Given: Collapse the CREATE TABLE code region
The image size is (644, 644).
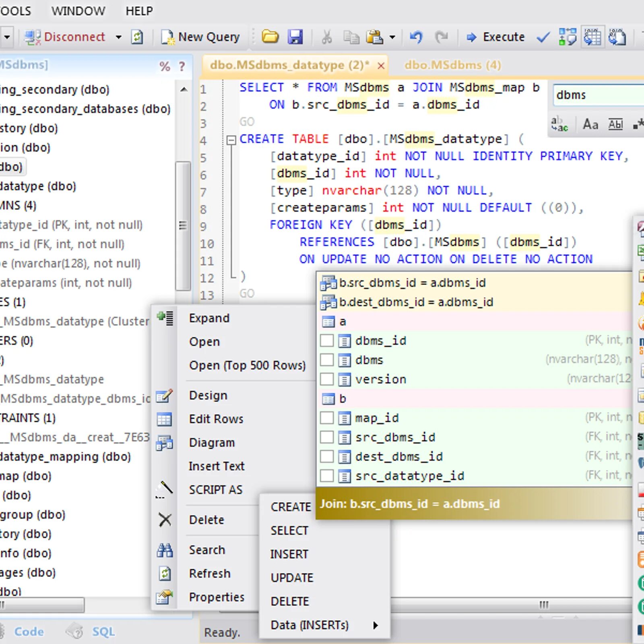Looking at the screenshot, I should pyautogui.click(x=231, y=139).
